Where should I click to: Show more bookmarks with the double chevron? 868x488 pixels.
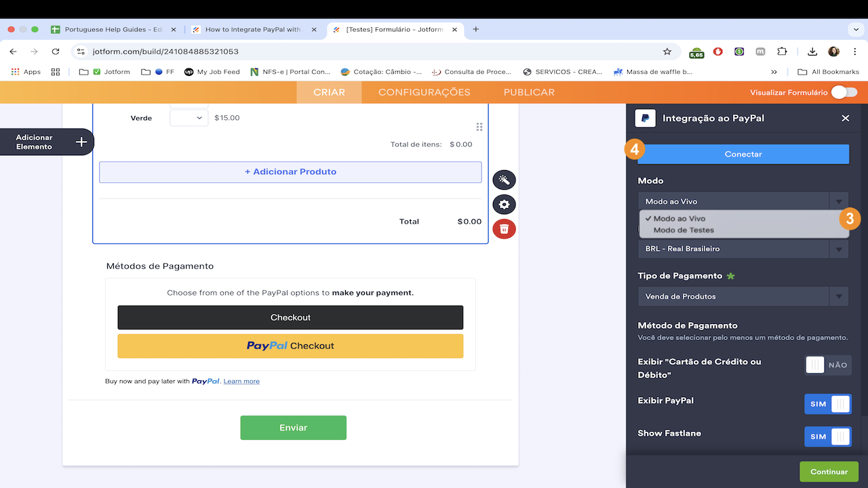(x=774, y=72)
